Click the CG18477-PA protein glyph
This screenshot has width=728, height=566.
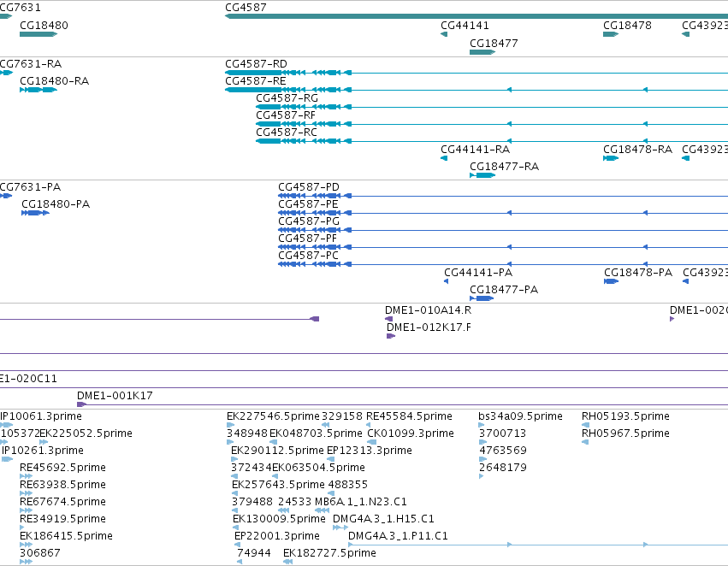482,298
